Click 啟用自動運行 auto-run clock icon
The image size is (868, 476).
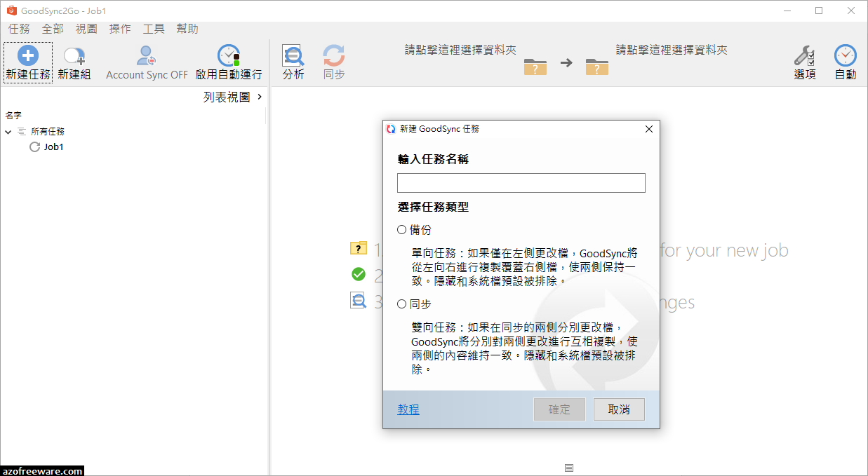tap(229, 56)
